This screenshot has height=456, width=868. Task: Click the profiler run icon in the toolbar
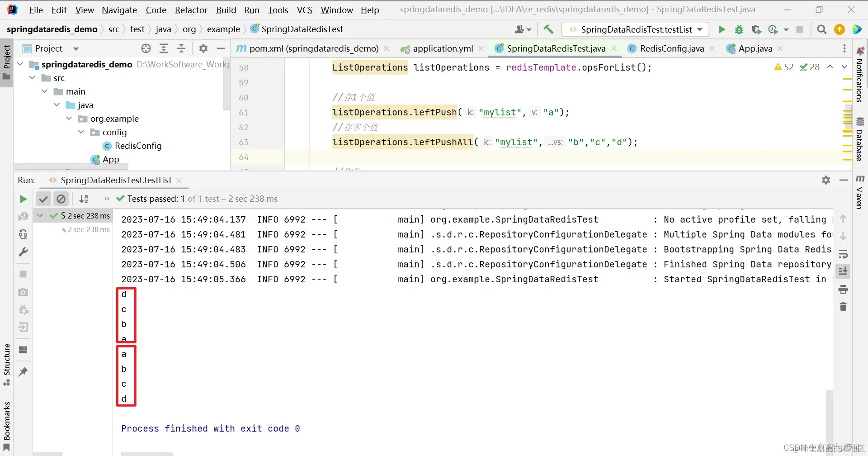[773, 29]
